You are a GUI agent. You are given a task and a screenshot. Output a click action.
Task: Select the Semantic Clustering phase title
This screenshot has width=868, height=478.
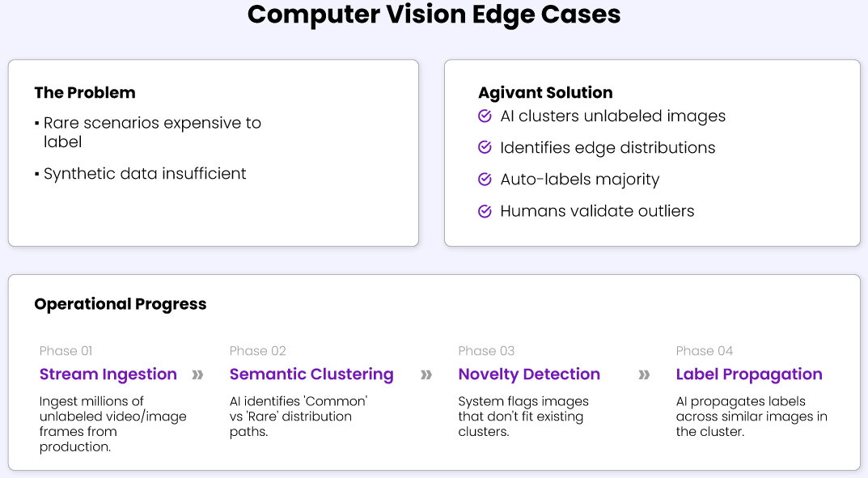click(311, 374)
